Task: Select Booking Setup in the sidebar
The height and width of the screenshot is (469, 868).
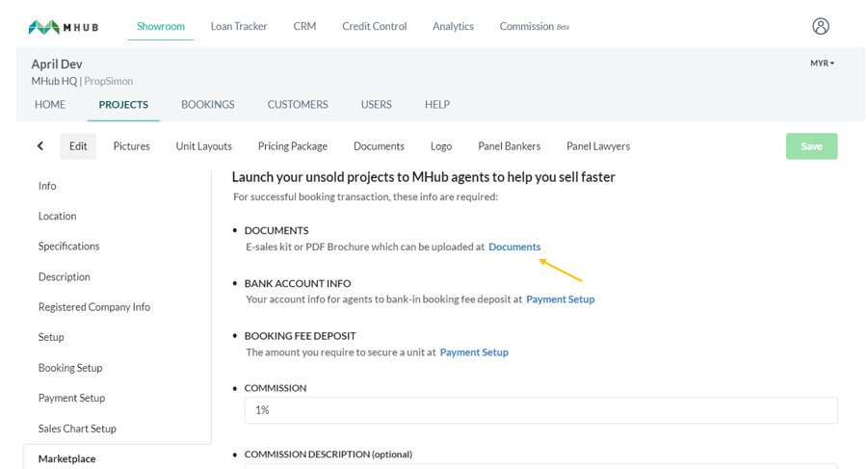Action: pyautogui.click(x=70, y=368)
